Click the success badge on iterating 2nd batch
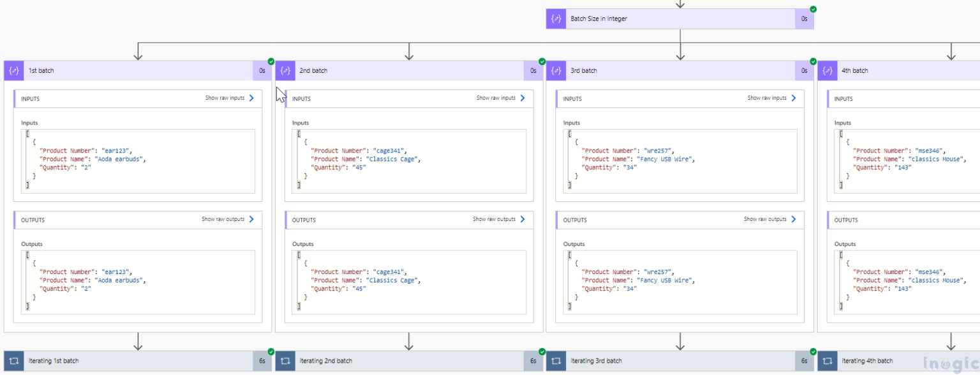The height and width of the screenshot is (375, 980). [x=542, y=351]
